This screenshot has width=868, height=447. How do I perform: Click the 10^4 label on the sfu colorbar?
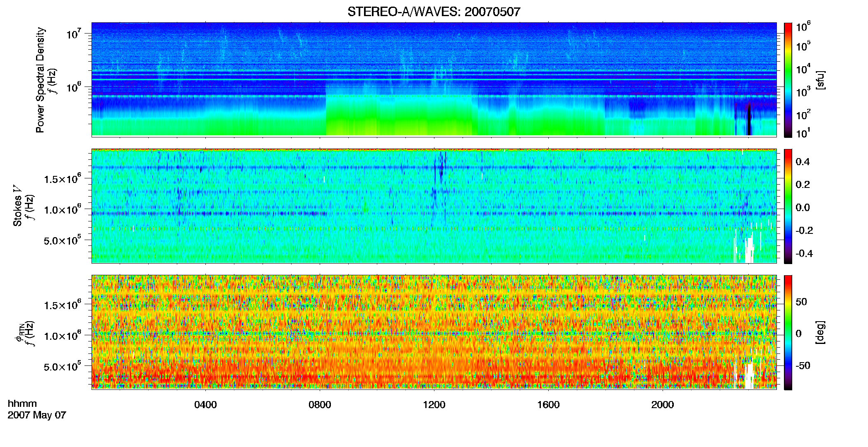pos(803,69)
